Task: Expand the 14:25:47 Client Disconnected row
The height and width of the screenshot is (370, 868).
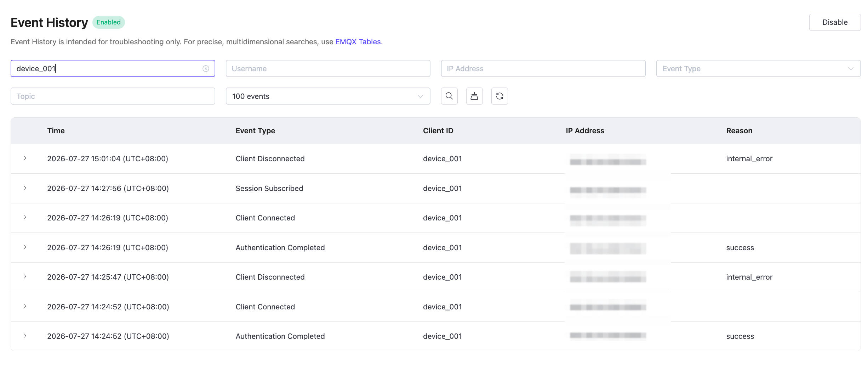Action: [25, 276]
